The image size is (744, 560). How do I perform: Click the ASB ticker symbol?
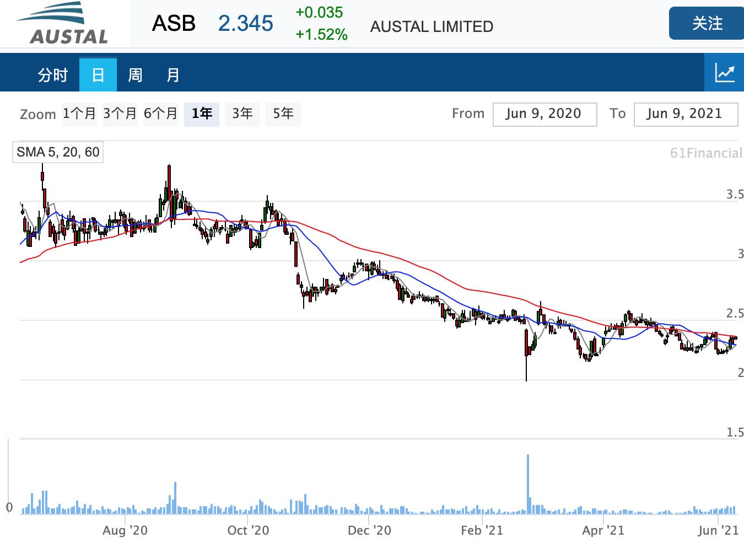(174, 23)
